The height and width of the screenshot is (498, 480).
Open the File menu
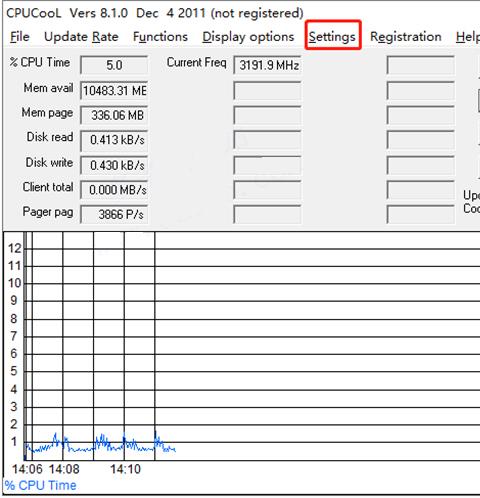[20, 36]
